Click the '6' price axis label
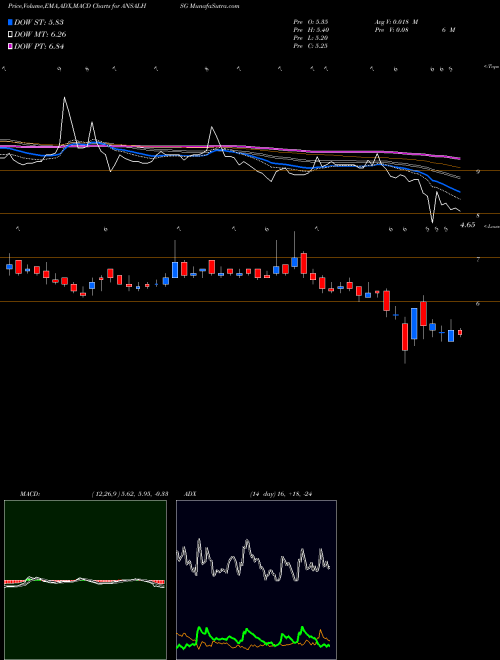Viewport: 500px width, 660px height. coord(478,303)
